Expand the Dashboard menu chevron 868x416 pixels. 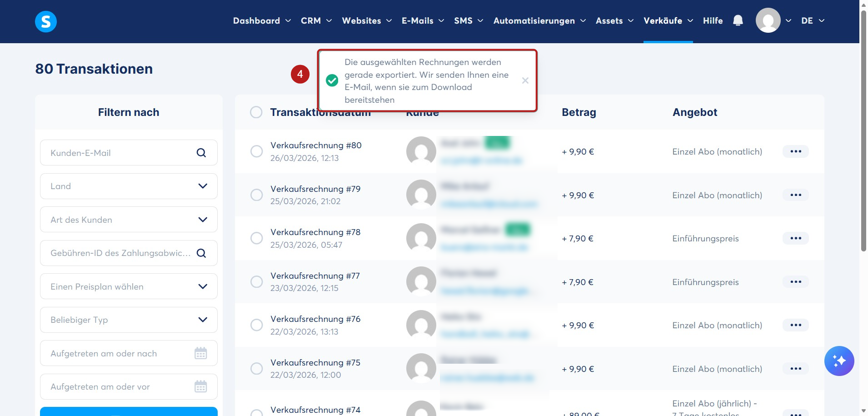coord(288,20)
